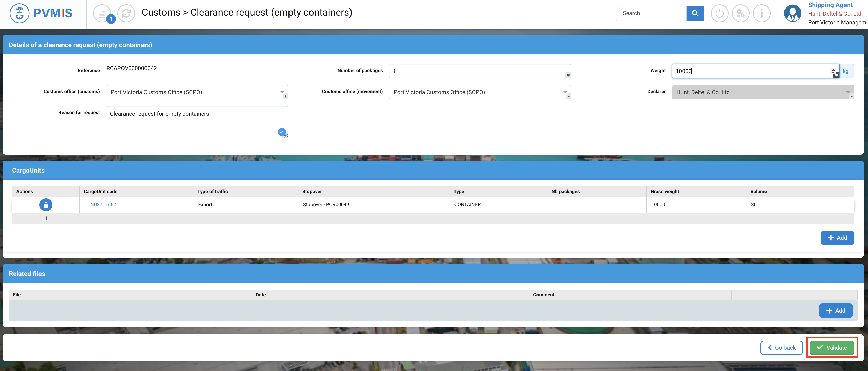The height and width of the screenshot is (371, 868).
Task: Open the Declarer dropdown
Action: [x=848, y=92]
